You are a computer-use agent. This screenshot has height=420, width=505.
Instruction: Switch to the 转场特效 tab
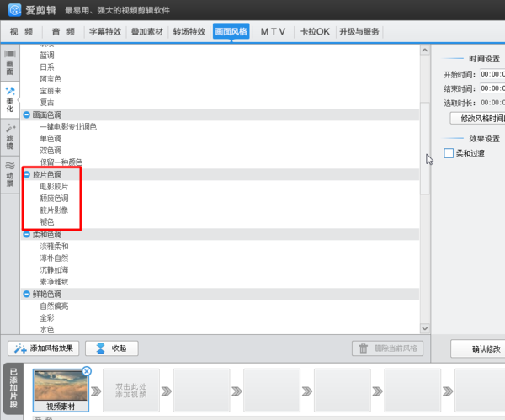click(189, 32)
